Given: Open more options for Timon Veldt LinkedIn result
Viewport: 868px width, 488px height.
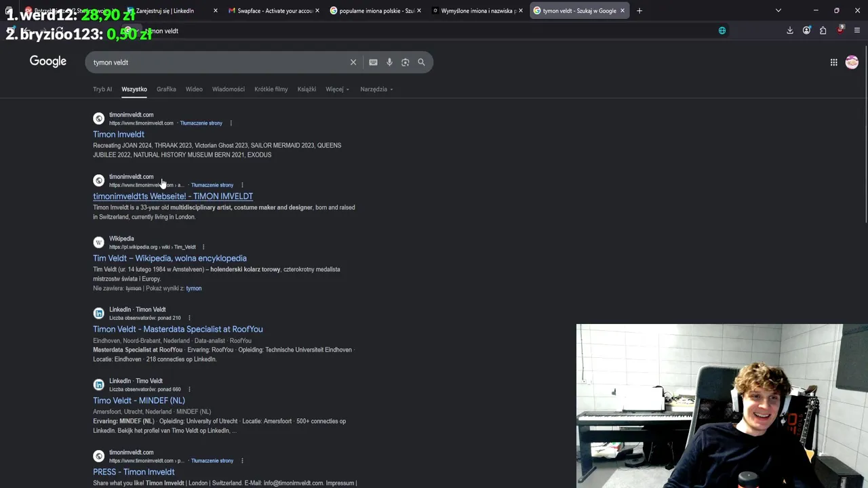Looking at the screenshot, I should tap(189, 319).
